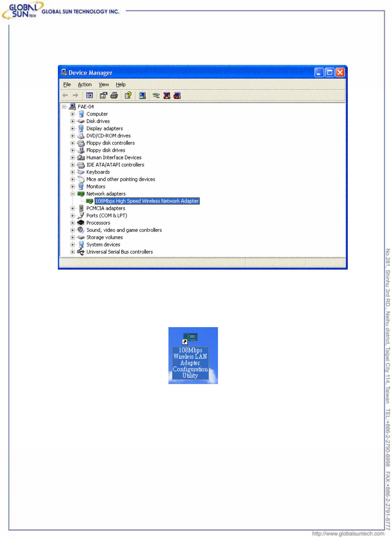Expand Universal Serial Bus controllers category
The image size is (392, 538).
tap(73, 252)
